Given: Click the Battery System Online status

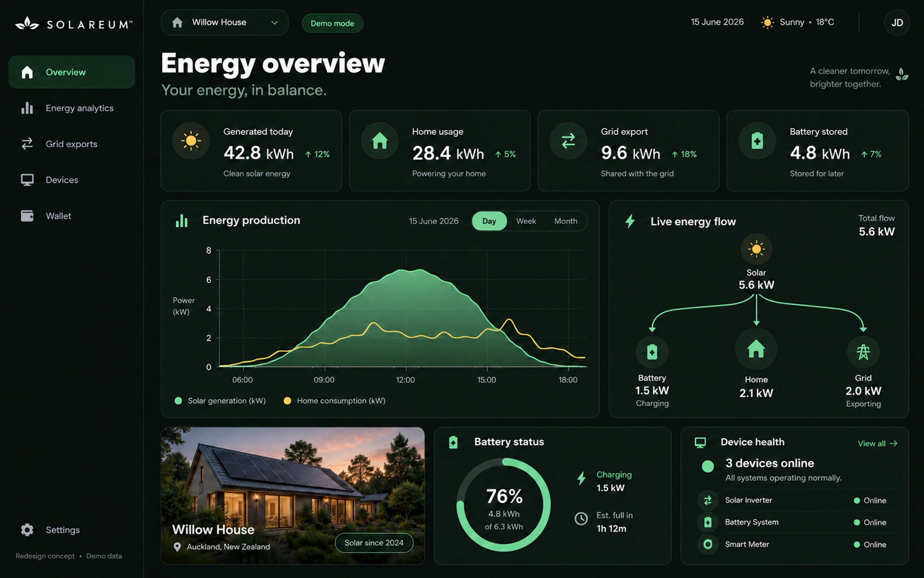Looking at the screenshot, I should [870, 522].
